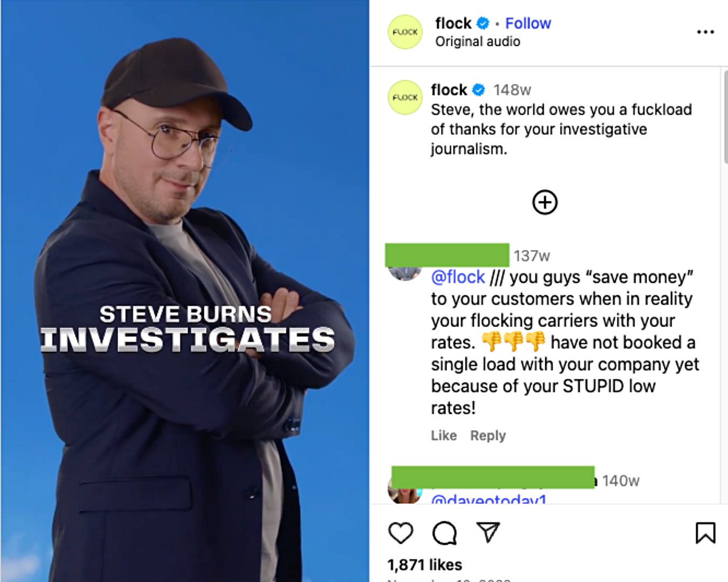Click the @flock mention in the comment

tap(458, 277)
